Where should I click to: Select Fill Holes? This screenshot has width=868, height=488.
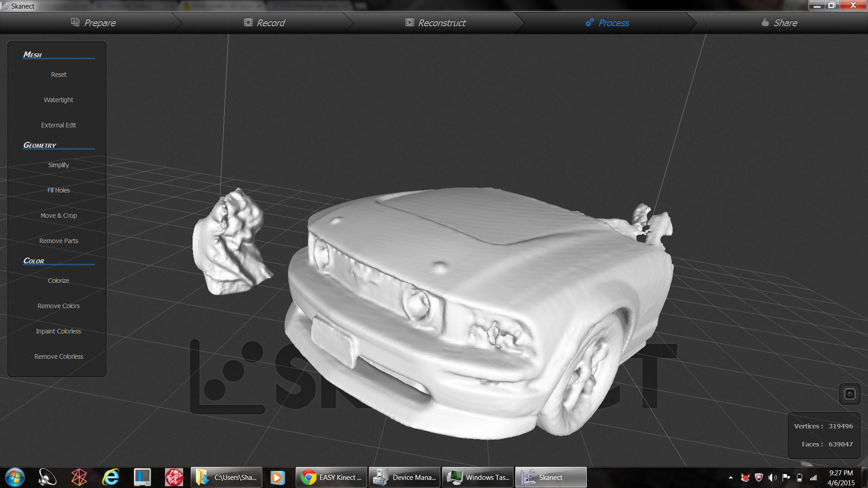click(58, 190)
